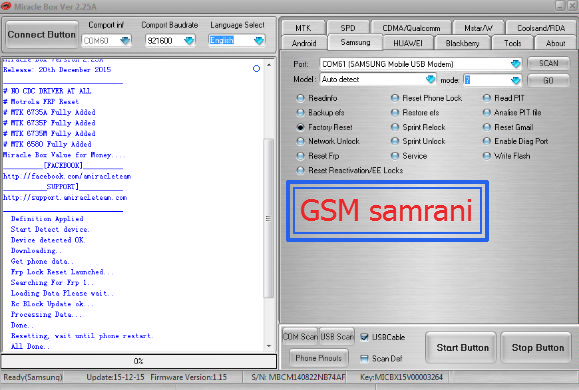Open the About tab
579x390 pixels.
pyautogui.click(x=555, y=43)
